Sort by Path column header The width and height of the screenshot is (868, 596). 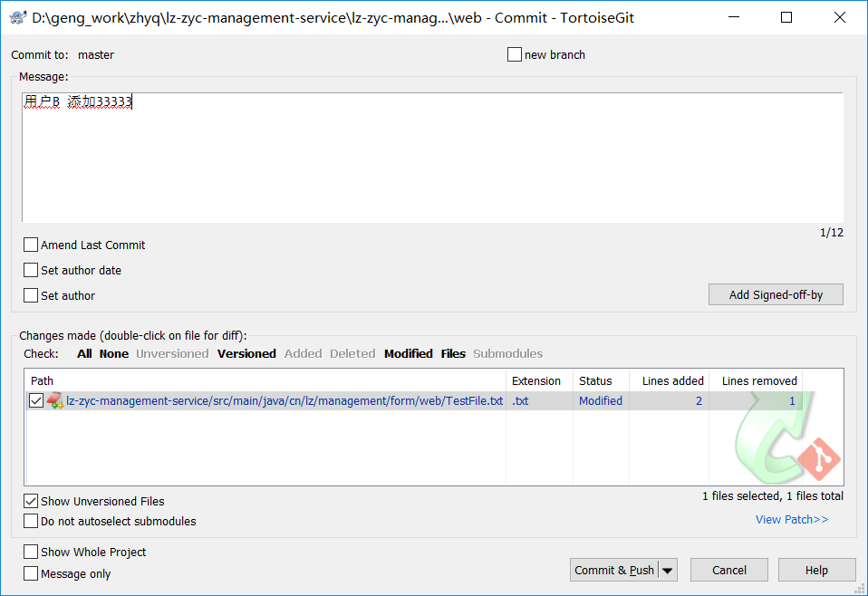coord(265,380)
